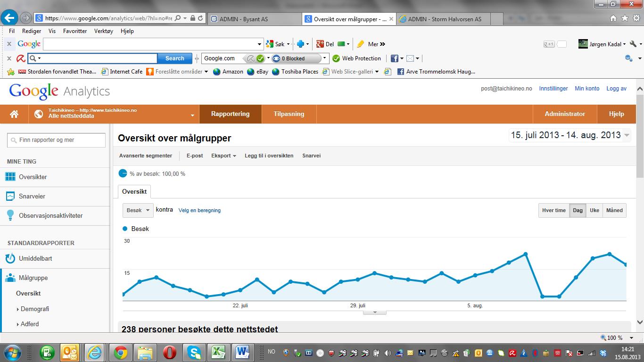Click the Innstillinger link
This screenshot has height=362, width=644.
553,89
